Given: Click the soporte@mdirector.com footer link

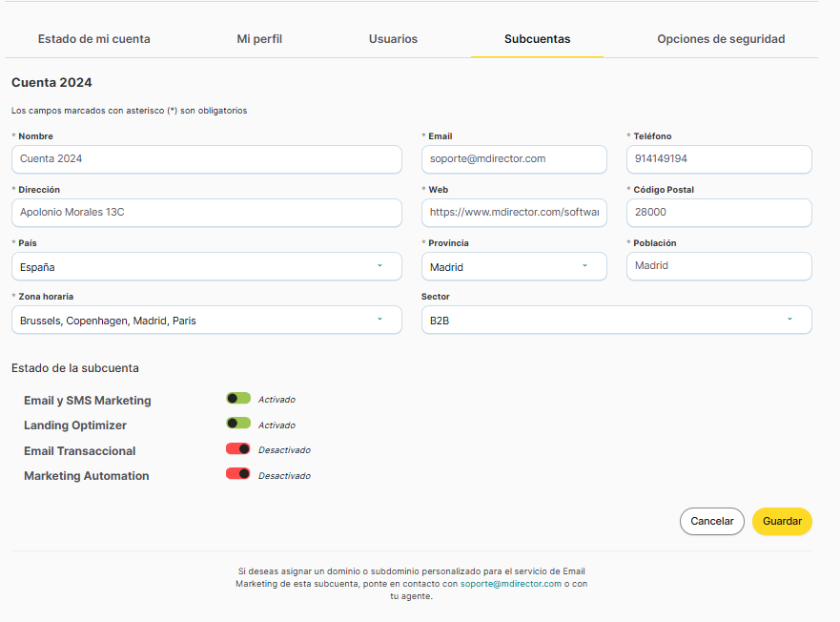Looking at the screenshot, I should click(511, 583).
